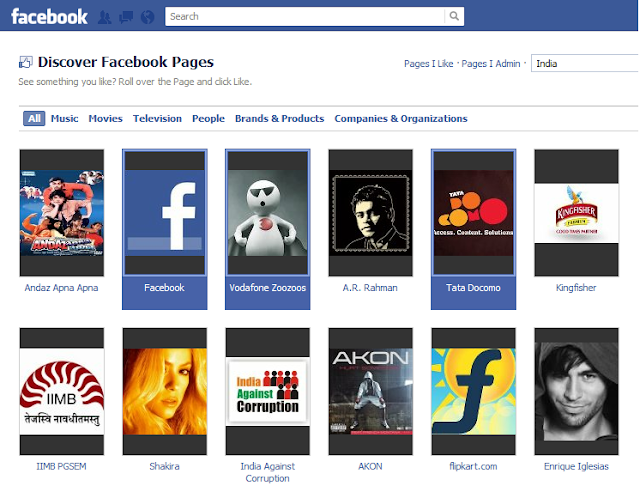This screenshot has width=640, height=498.
Task: Open the Shakira name link
Action: (164, 466)
